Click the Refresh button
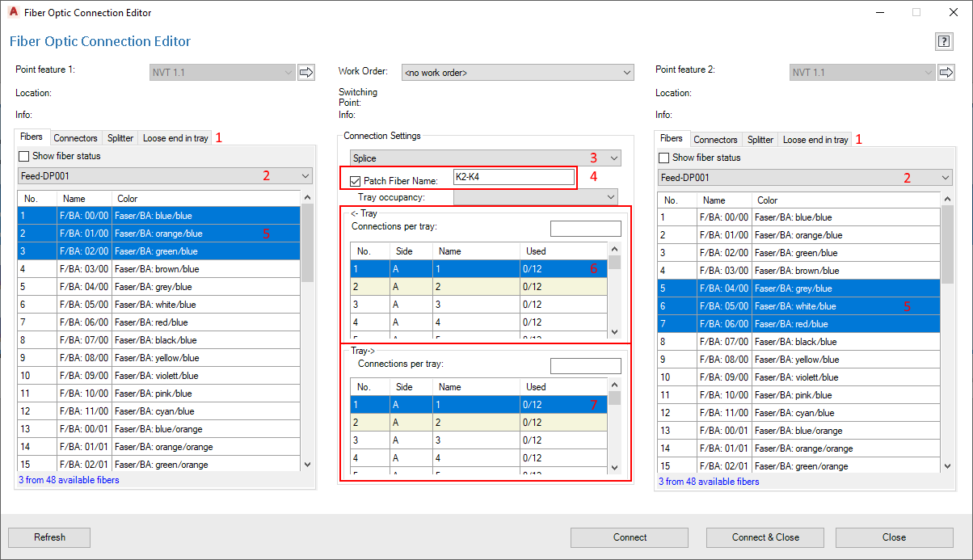The width and height of the screenshot is (973, 560). pos(49,537)
